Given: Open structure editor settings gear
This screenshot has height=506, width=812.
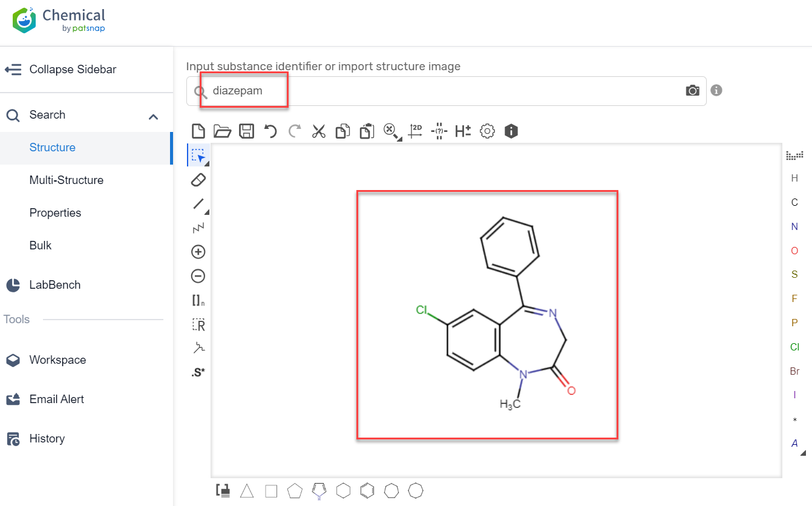Looking at the screenshot, I should [x=487, y=131].
